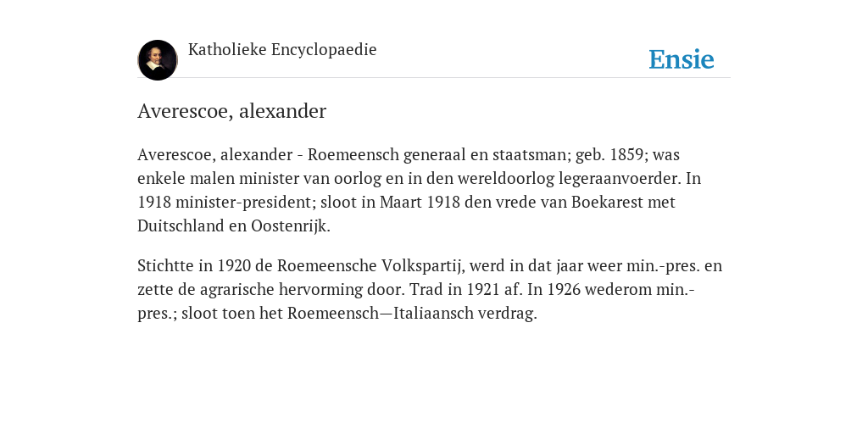
Task: Open the Katholieke Encyclopaedie source name
Action: tap(282, 50)
